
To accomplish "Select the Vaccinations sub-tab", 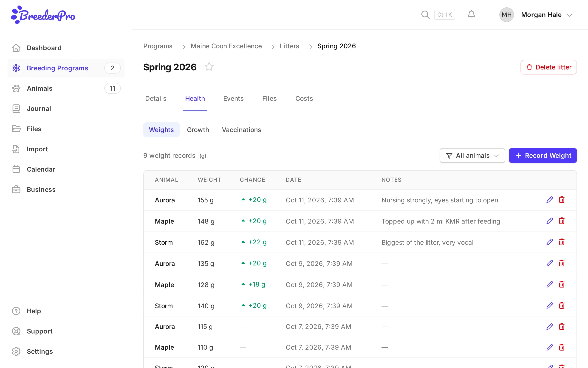I will [x=241, y=130].
